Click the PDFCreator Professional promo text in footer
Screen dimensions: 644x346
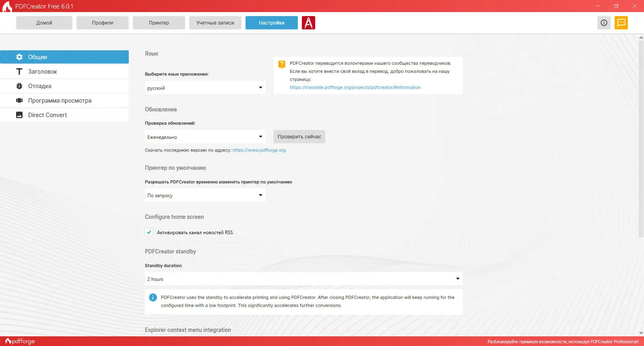(563, 342)
